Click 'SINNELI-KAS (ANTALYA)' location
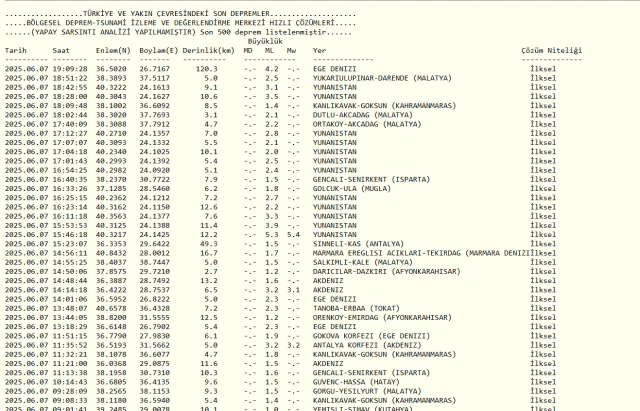The width and height of the screenshot is (640, 411). tap(358, 244)
